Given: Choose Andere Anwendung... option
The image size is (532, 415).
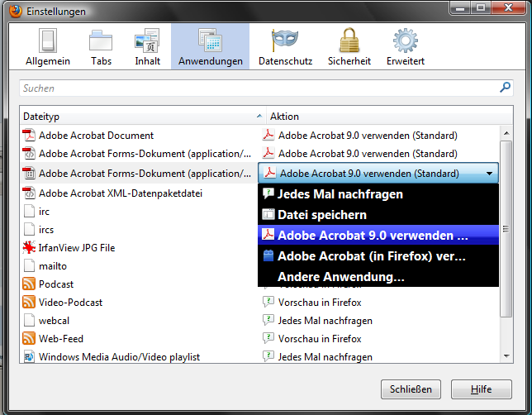Looking at the screenshot, I should tap(378, 277).
